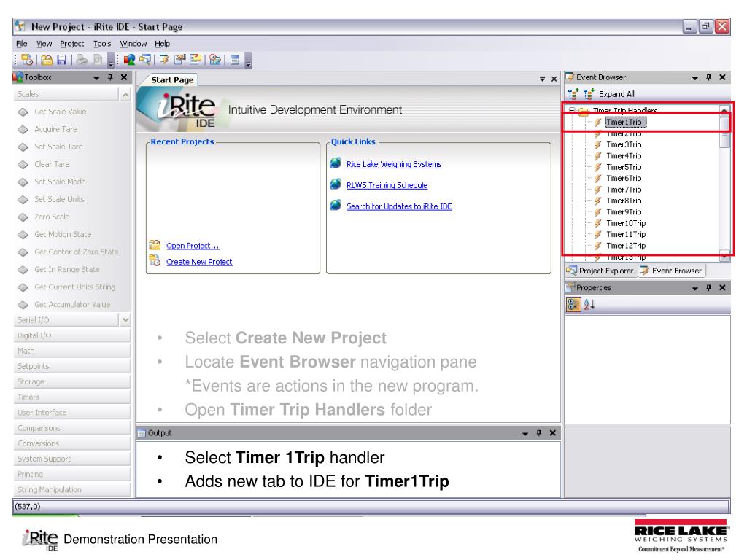
Task: Click the Project Explorer magnifier toolbar icon
Action: 145,60
